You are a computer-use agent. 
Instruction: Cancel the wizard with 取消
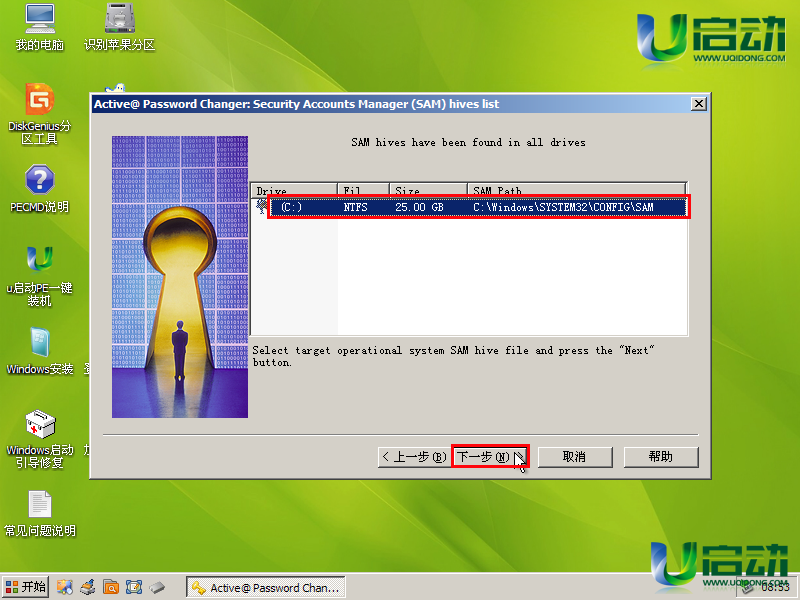575,457
